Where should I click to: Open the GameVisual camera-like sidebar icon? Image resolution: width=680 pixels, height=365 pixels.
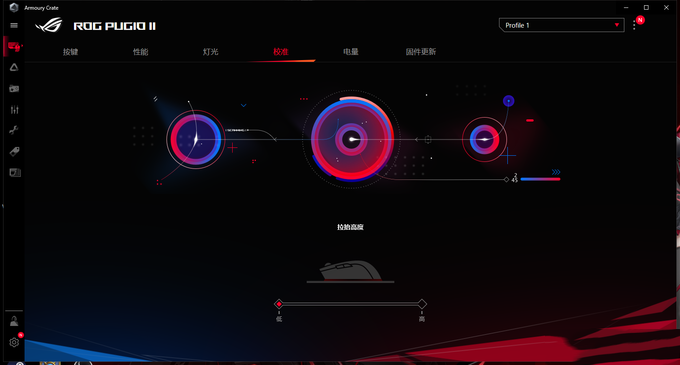[x=14, y=88]
